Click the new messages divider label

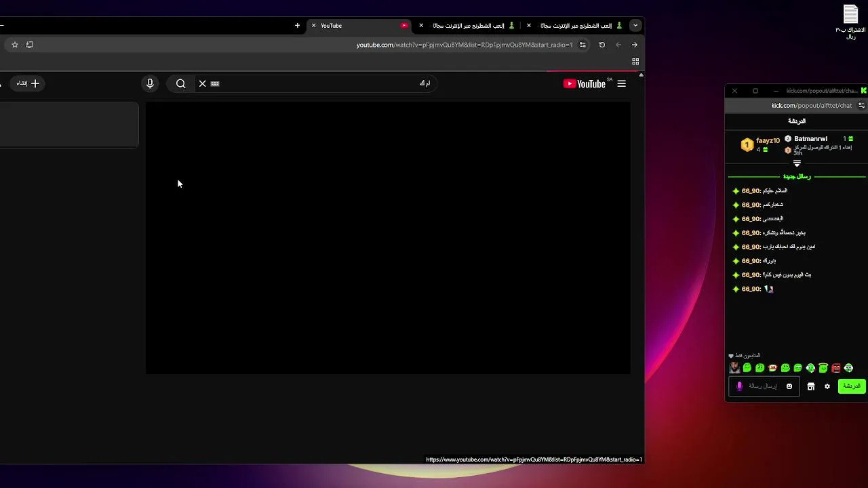(x=797, y=176)
